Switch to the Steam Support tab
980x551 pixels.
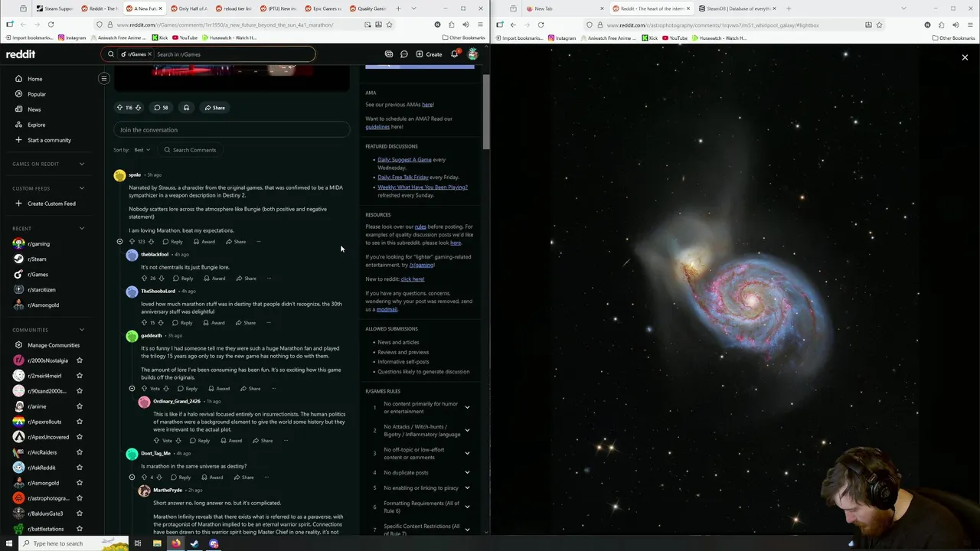(55, 8)
